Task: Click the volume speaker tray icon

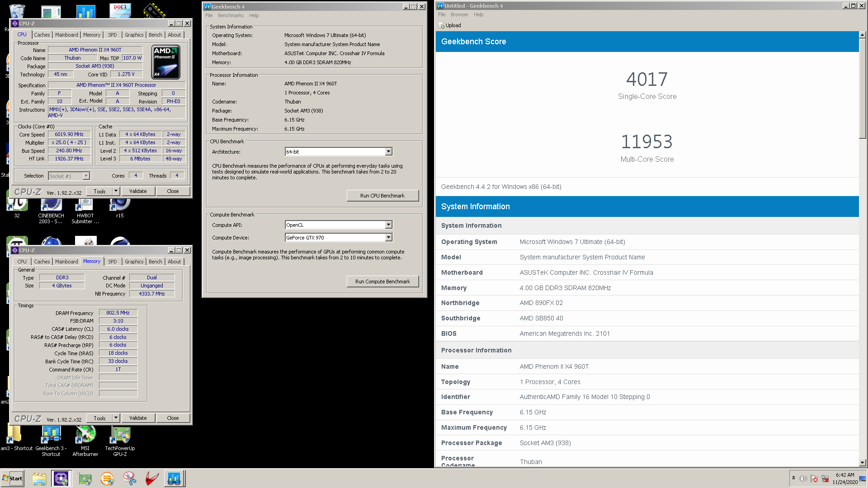Action: [803, 479]
